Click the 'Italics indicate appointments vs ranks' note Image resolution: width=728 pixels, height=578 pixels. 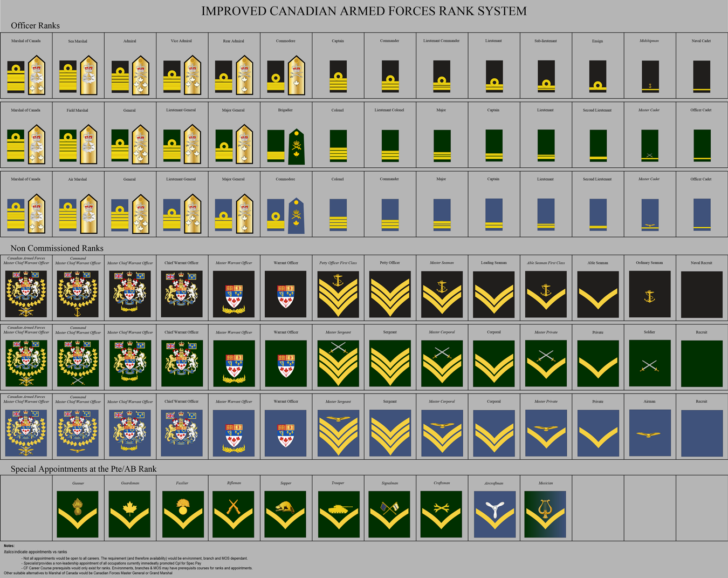tap(35, 552)
